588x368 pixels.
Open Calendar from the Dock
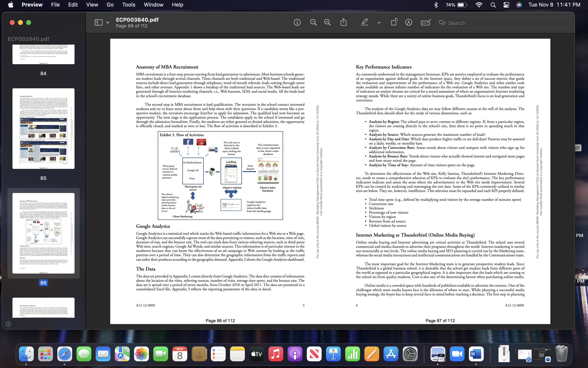(x=180, y=354)
